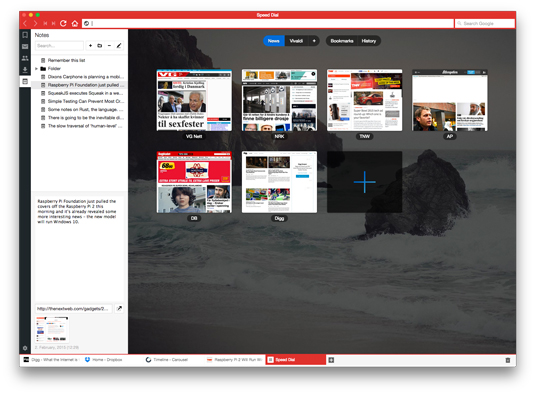535x394 pixels.
Task: Expand the Folder item in Notes
Action: pos(37,69)
